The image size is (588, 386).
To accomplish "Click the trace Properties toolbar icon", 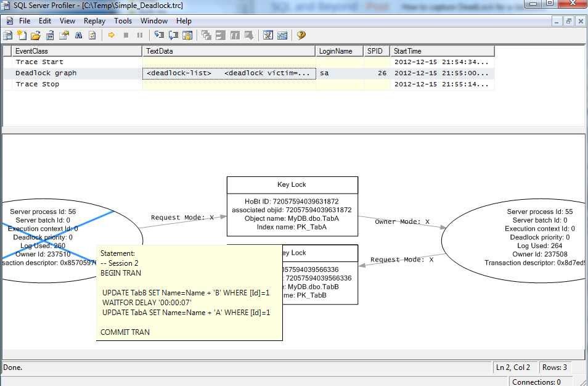I will [x=64, y=35].
